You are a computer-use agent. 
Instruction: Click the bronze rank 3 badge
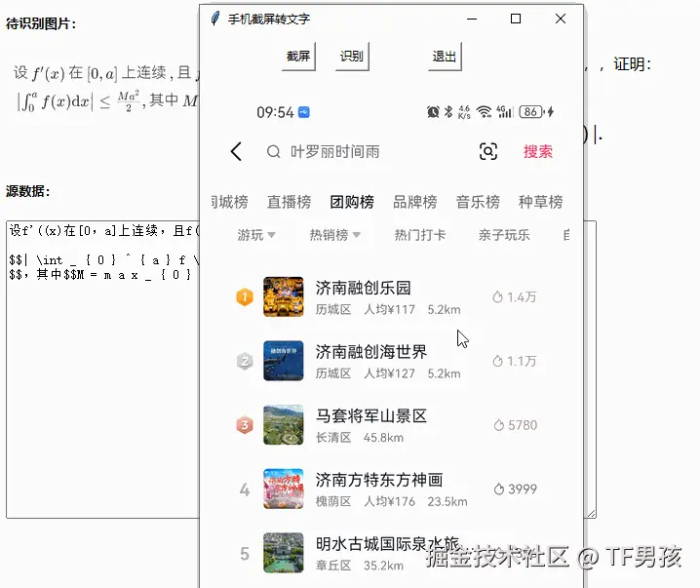coord(245,425)
